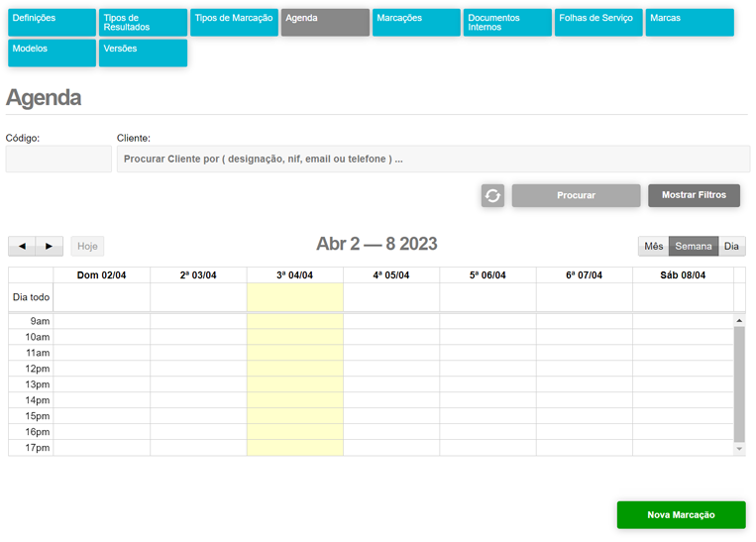
Task: Expand filters with Mostrar Filtros
Action: [x=694, y=195]
